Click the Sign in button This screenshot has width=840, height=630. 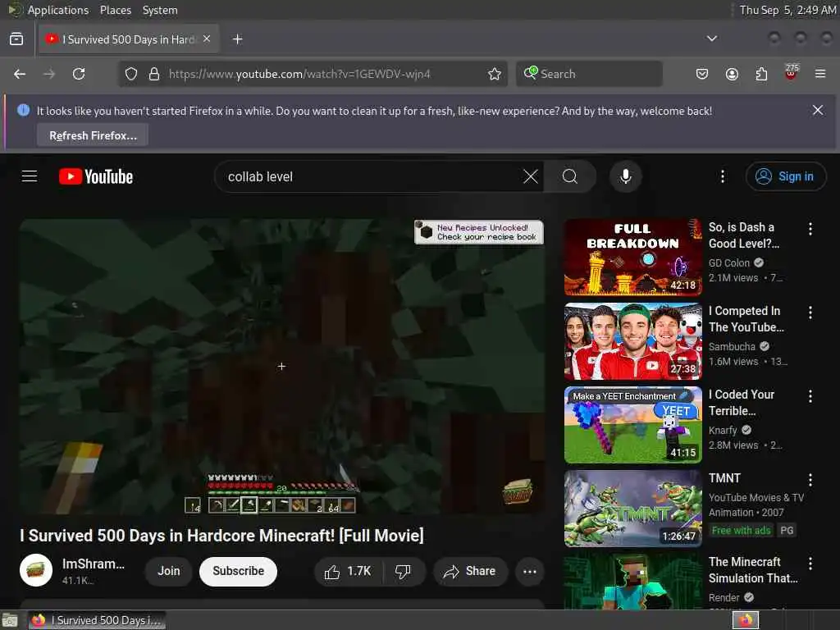(785, 176)
